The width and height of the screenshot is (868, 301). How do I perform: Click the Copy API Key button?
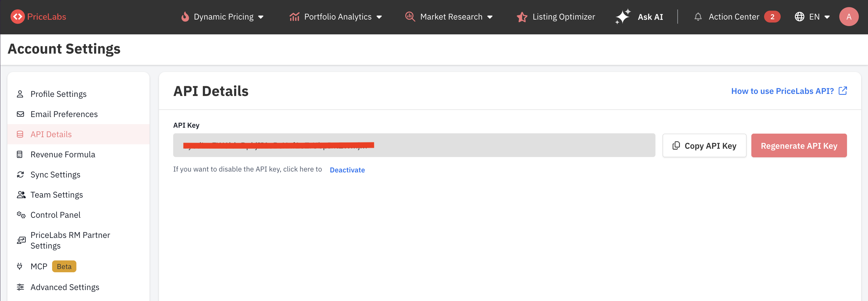click(704, 146)
